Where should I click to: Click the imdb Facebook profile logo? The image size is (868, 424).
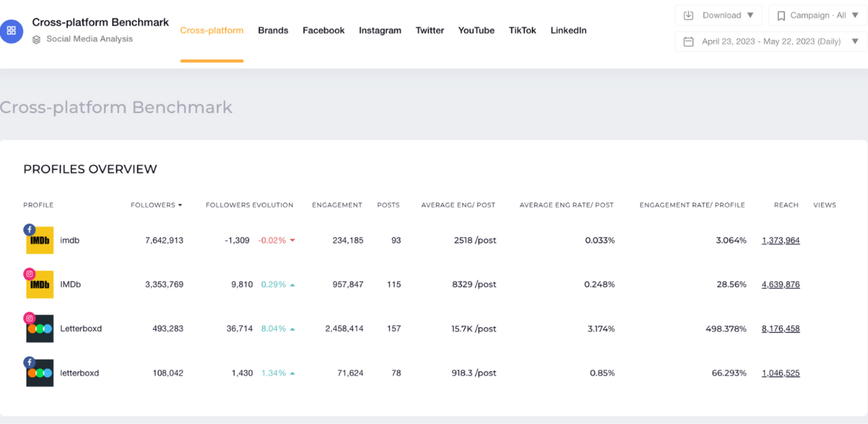point(39,240)
